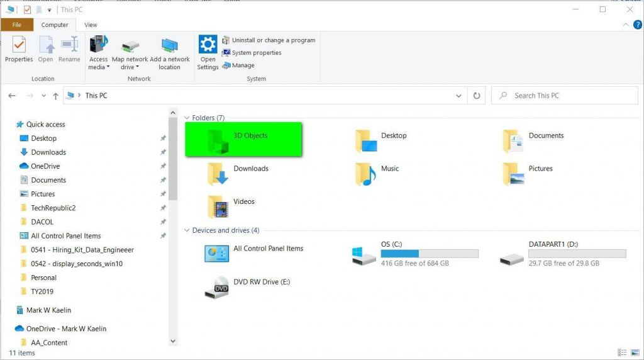Viewport: 644px width, 360px height.
Task: Go back with the back arrow
Action: 12,96
